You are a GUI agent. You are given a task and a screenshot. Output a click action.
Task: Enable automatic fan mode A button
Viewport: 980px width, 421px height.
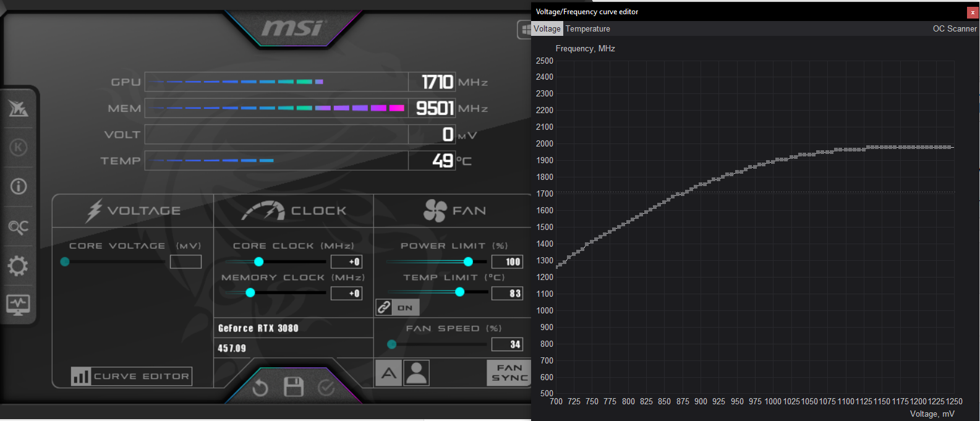389,373
